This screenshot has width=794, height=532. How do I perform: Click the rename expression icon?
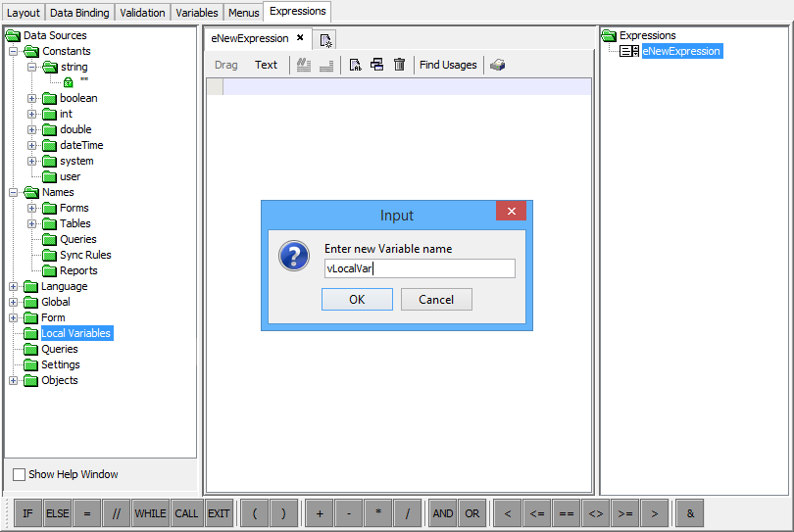pos(356,66)
